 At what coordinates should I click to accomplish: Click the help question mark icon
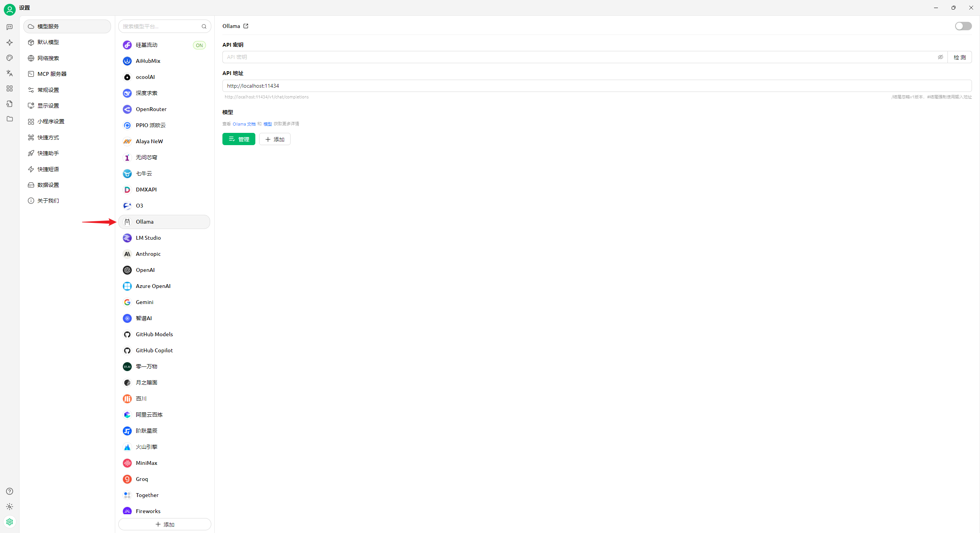tap(10, 491)
